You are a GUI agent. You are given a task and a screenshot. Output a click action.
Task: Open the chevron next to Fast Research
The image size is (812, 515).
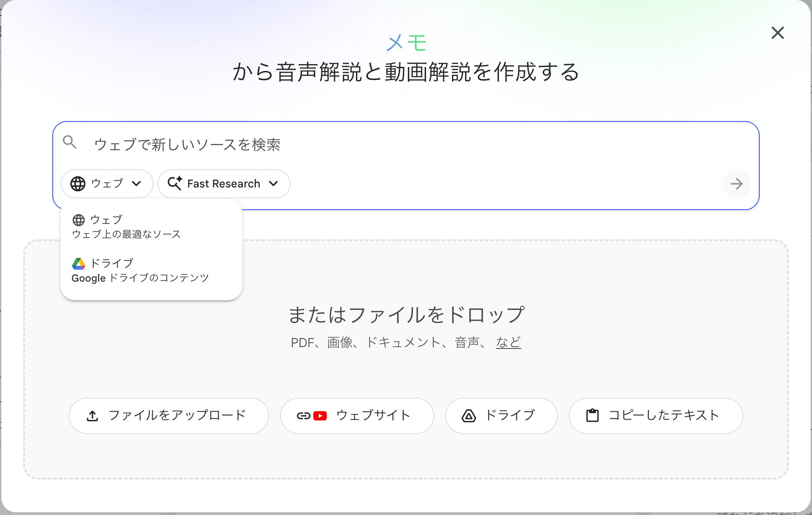[x=274, y=184]
